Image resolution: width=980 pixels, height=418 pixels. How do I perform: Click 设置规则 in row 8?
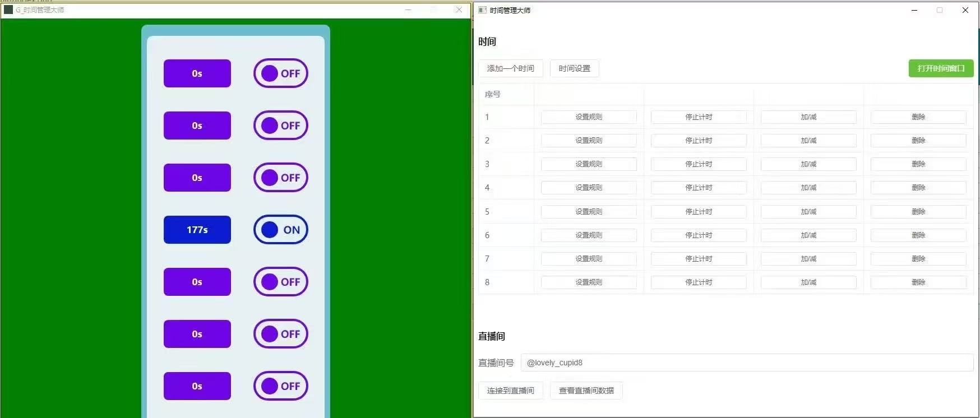[x=589, y=282]
